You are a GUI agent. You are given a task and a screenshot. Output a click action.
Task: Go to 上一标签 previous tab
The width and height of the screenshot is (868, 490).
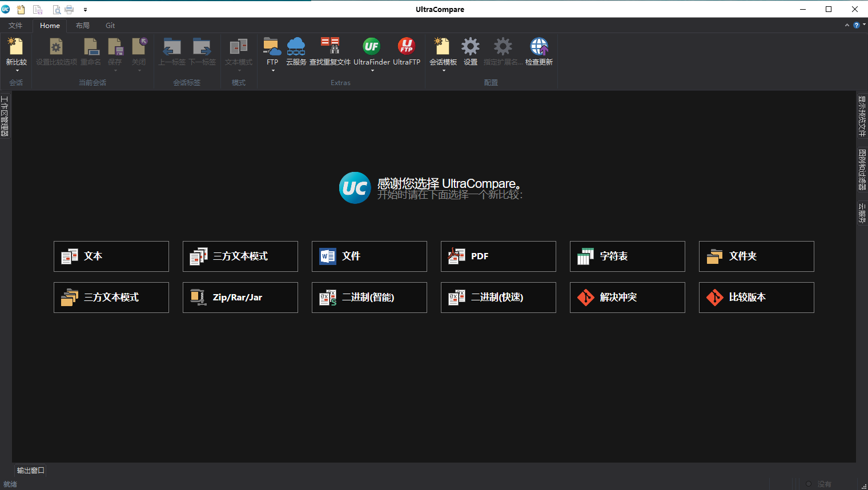(x=172, y=47)
